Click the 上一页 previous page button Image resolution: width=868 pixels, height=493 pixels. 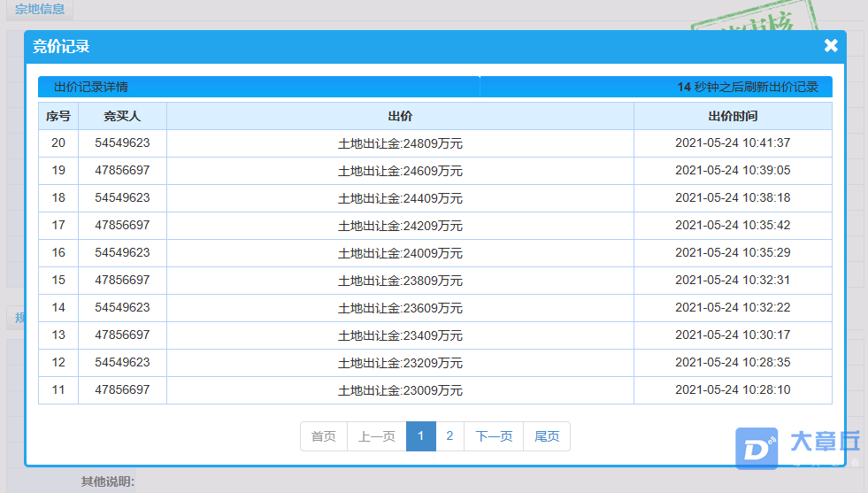(376, 436)
